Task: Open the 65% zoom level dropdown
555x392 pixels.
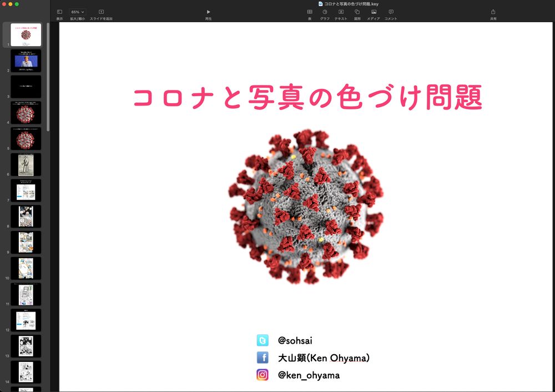Action: pyautogui.click(x=77, y=12)
